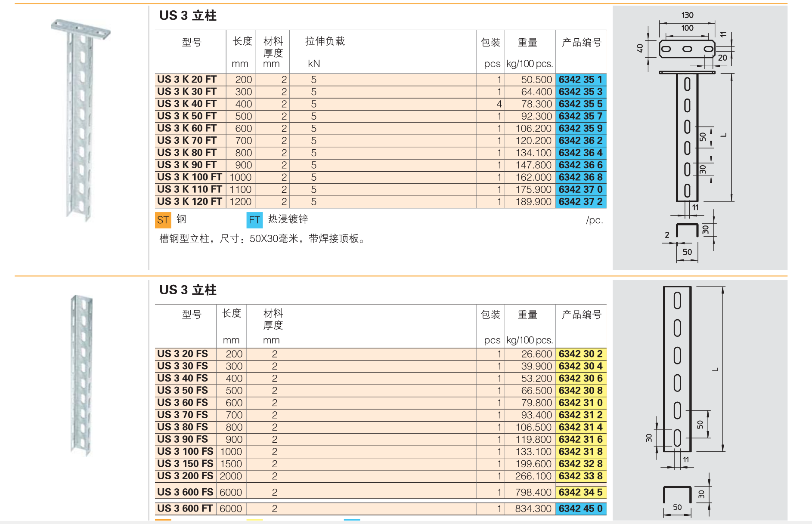Click the weight value 50.500
Viewport: 812px width, 524px height.
[x=536, y=80]
